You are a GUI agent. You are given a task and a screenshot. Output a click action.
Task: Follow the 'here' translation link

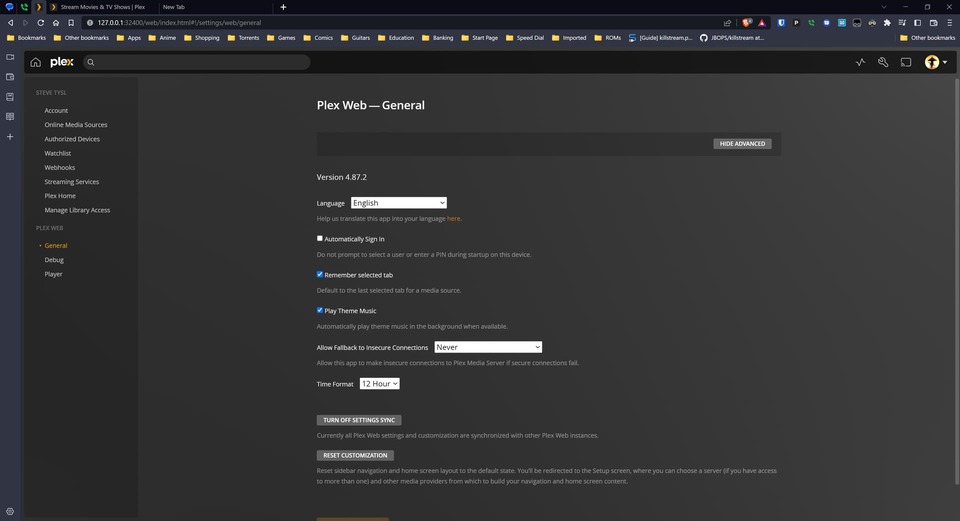click(x=453, y=219)
